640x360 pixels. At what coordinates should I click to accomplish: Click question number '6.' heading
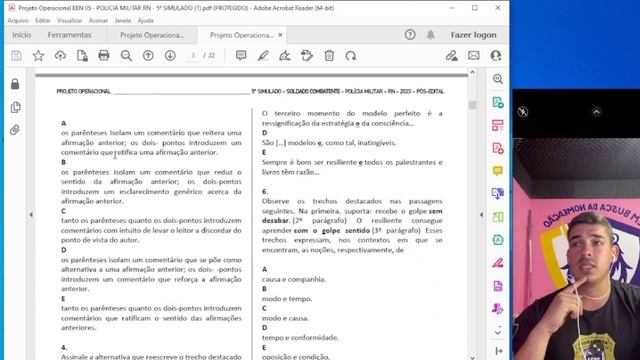pos(265,192)
